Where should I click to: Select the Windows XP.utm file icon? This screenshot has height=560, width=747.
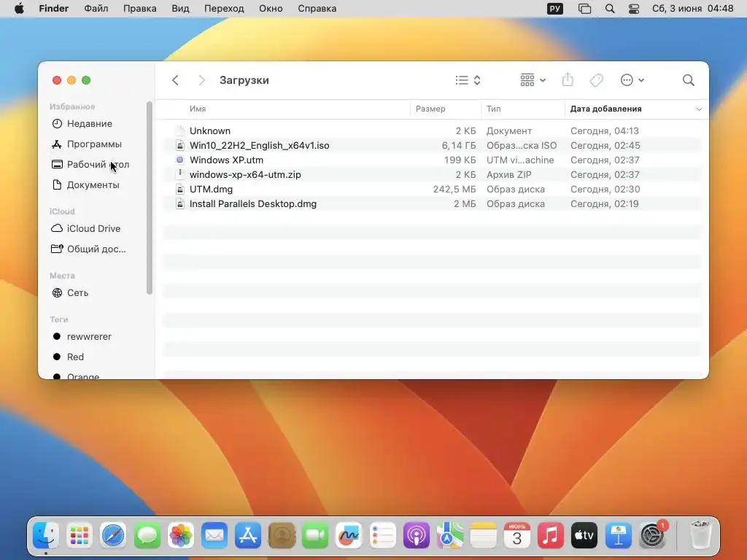point(179,160)
